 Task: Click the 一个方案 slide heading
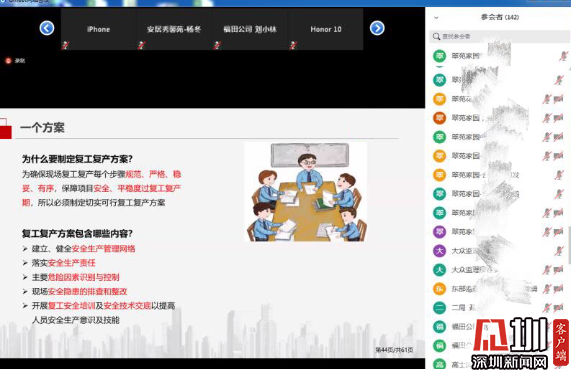(x=43, y=128)
